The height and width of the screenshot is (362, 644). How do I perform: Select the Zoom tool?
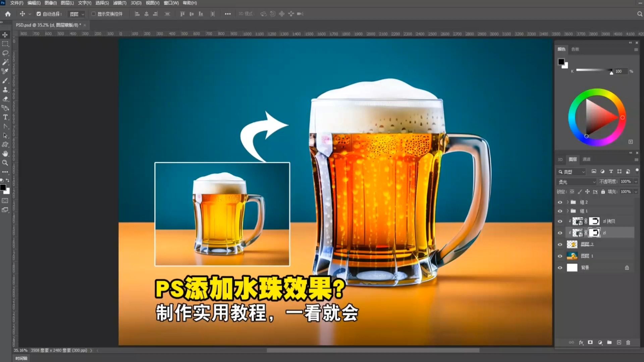point(5,163)
